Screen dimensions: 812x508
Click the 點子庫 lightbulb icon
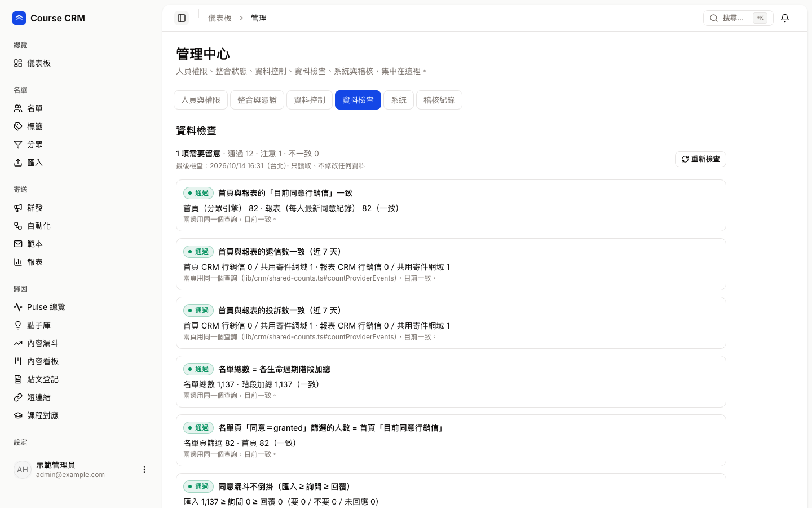pyautogui.click(x=18, y=325)
